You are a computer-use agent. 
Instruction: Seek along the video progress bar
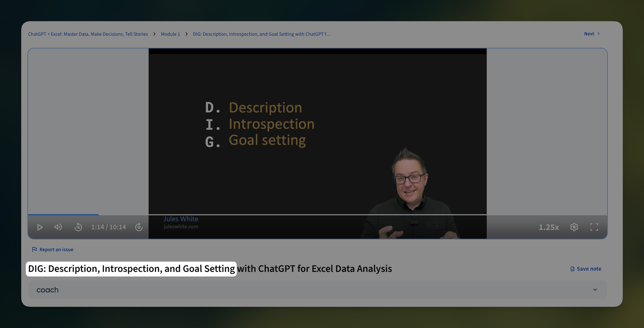coord(317,215)
